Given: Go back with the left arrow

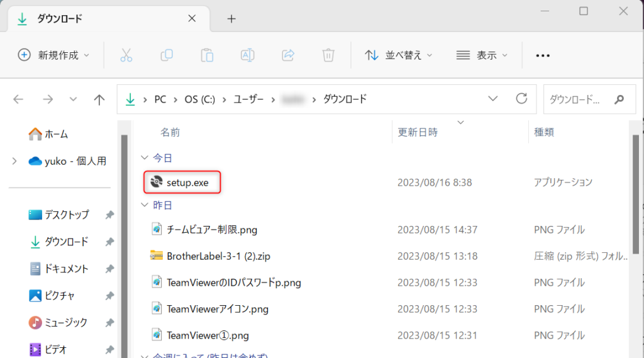Looking at the screenshot, I should pyautogui.click(x=18, y=99).
